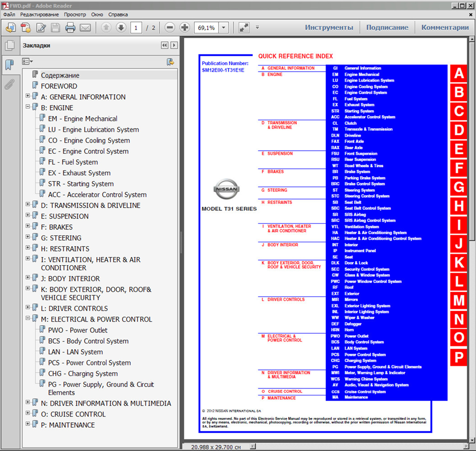Image resolution: width=476 pixels, height=451 pixels.
Task: Toggle the fit page view button
Action: (244, 28)
